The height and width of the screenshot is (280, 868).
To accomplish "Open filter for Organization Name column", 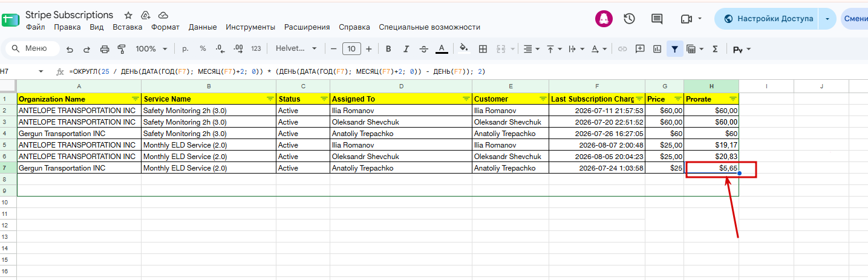I will (x=135, y=99).
